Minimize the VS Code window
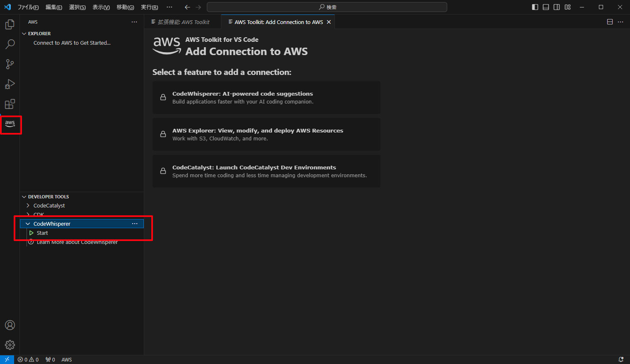Image resolution: width=630 pixels, height=364 pixels. (x=582, y=7)
